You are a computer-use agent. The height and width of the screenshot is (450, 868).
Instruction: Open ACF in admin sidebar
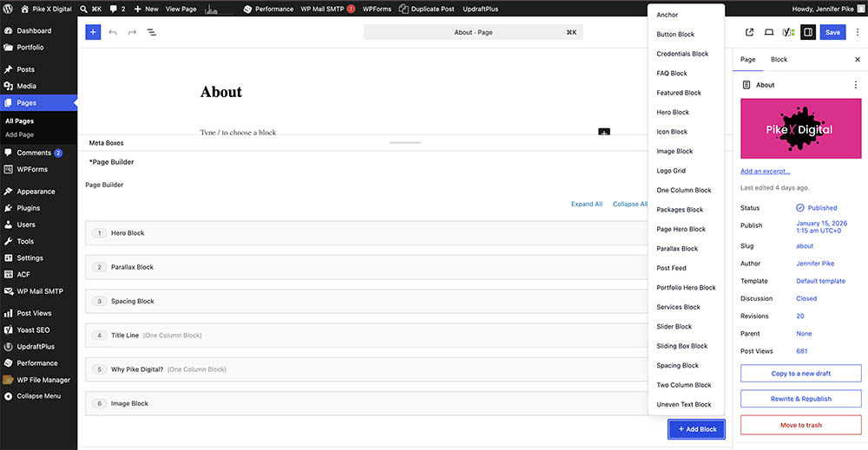tap(23, 274)
